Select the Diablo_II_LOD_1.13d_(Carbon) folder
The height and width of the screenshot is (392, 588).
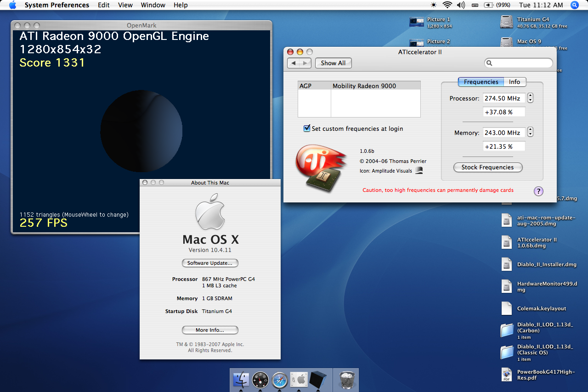click(x=506, y=330)
